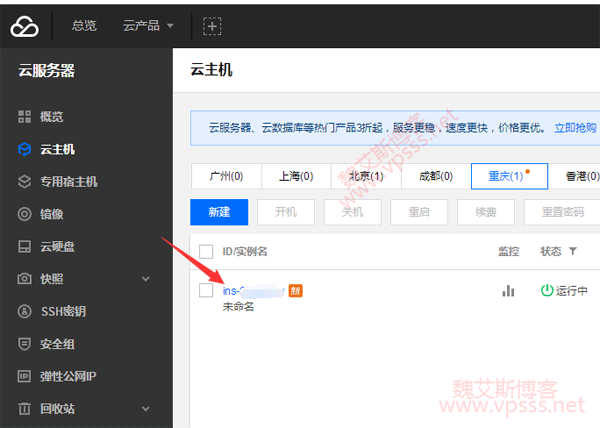
Task: Click the Tencent Cloud logo icon
Action: [x=24, y=26]
